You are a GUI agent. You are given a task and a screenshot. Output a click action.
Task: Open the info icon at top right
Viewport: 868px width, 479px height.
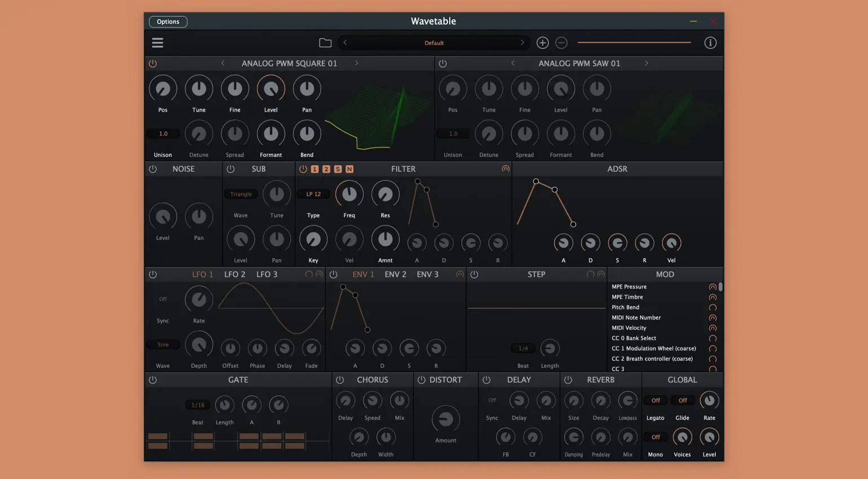pos(710,43)
